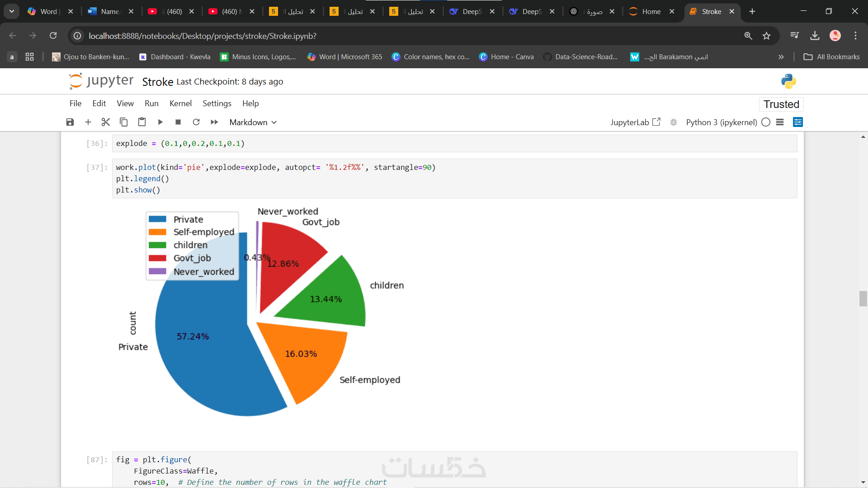Expand the hidden bookmarks chevron
Image resolution: width=868 pixels, height=488 pixels.
pos(781,57)
